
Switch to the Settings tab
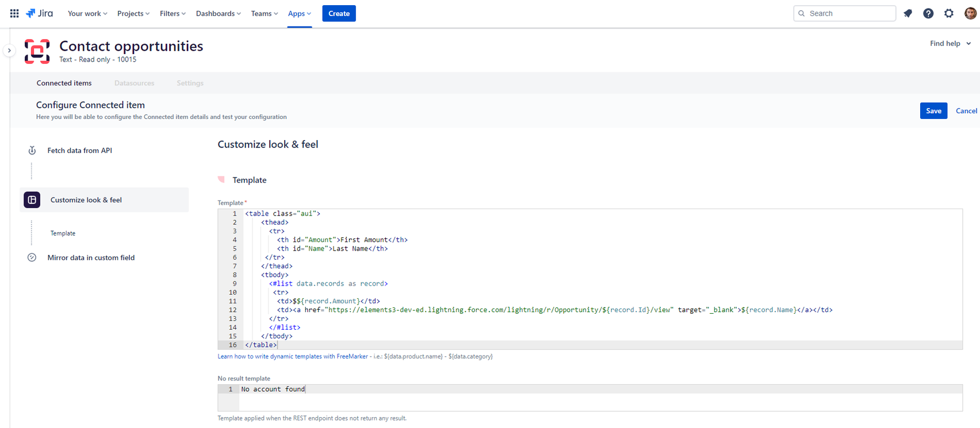tap(190, 83)
